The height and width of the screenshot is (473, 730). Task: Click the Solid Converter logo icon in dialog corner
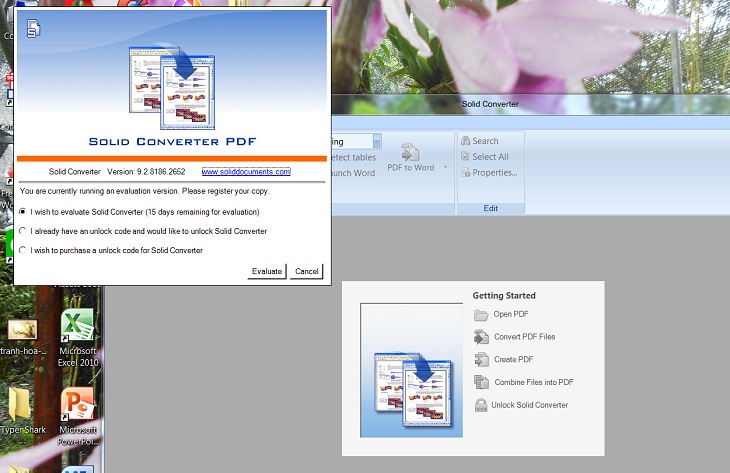pos(33,28)
